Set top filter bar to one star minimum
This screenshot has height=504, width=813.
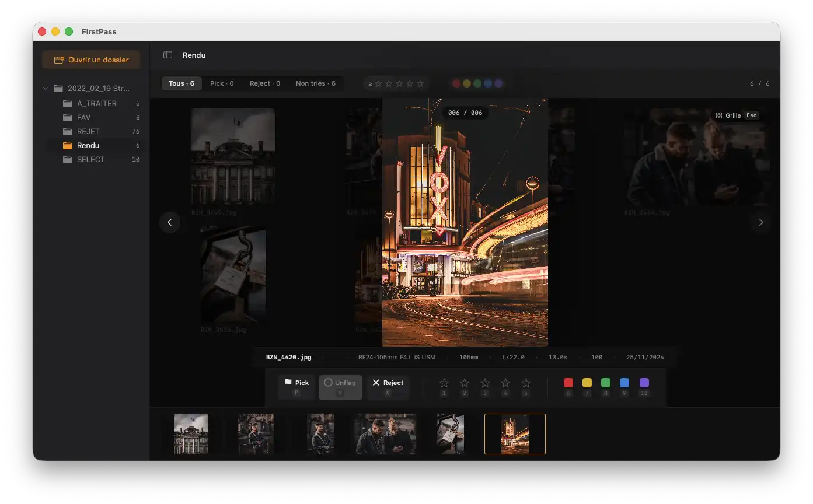tap(378, 83)
